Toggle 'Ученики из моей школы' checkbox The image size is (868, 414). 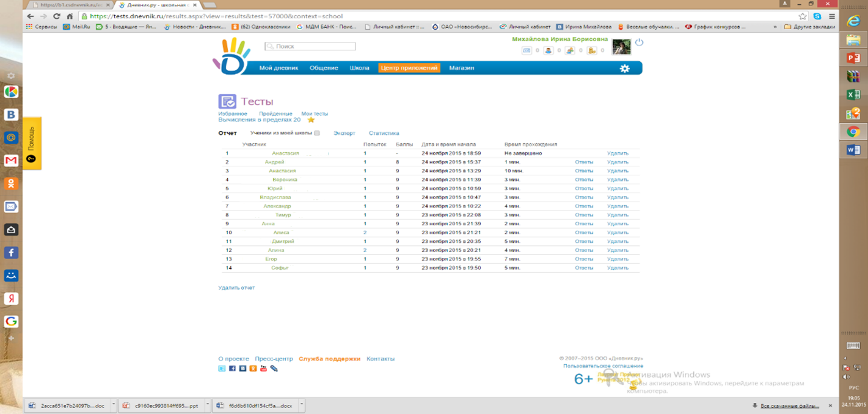click(x=317, y=134)
